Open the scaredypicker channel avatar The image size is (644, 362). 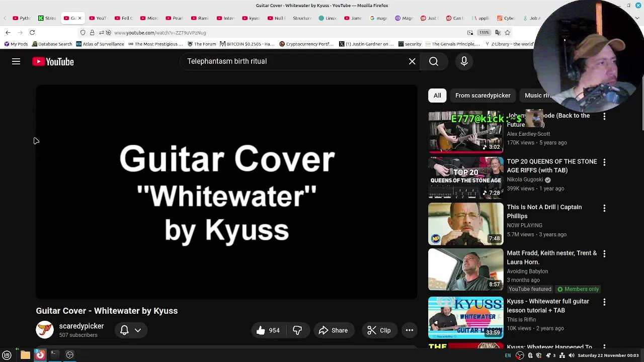(45, 330)
